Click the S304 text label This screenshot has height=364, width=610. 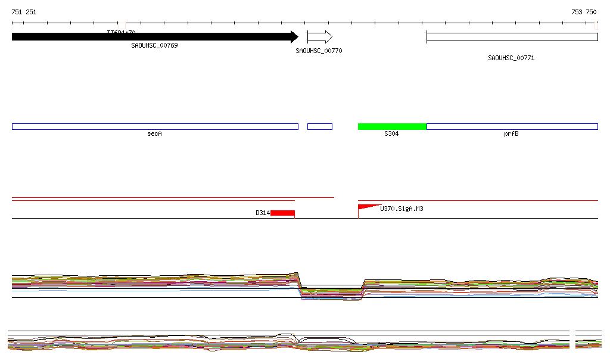tap(391, 134)
